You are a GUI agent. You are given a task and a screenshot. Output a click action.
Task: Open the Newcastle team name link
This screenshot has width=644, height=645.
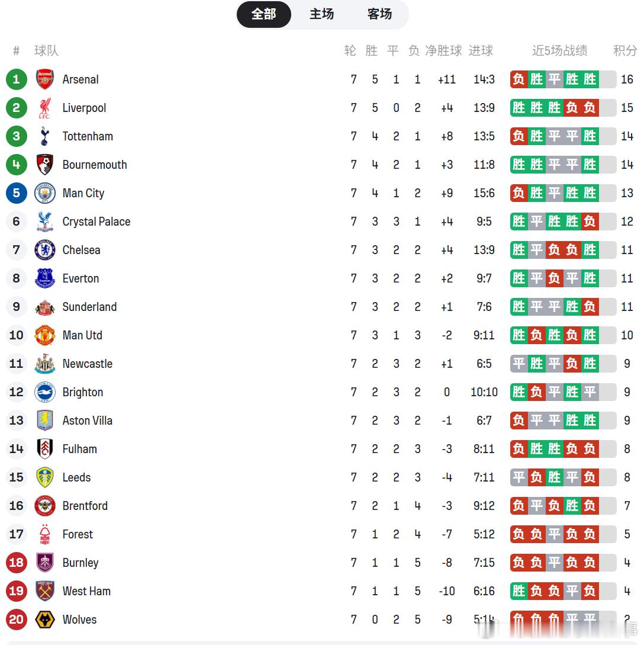point(88,364)
